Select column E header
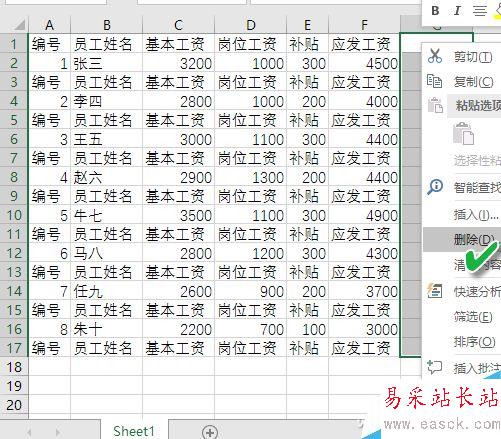 307,25
